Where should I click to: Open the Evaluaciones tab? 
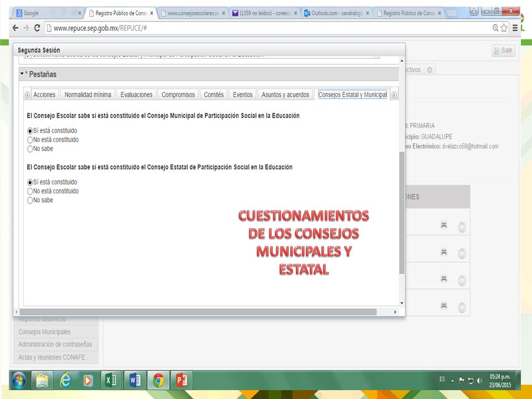[x=136, y=95]
